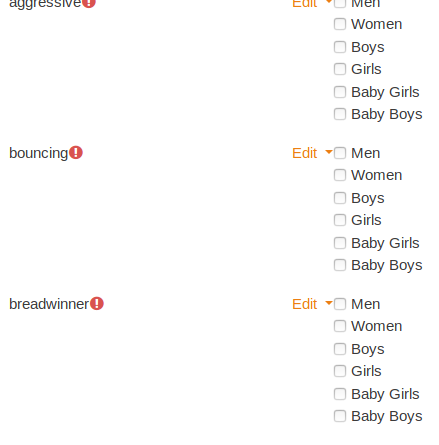Tick Boys checkbox under bouncing
Viewport: 439px width, 445px height.
pos(340,198)
